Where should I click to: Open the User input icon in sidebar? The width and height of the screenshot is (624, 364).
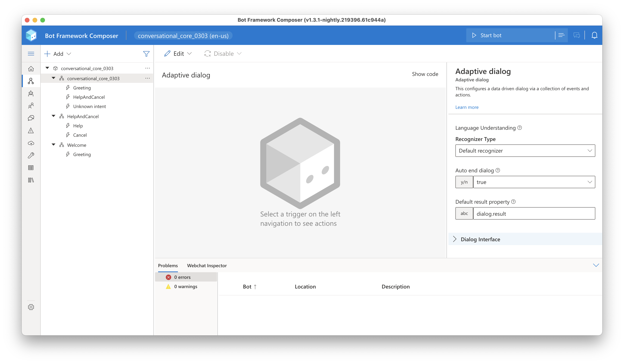pos(31,106)
